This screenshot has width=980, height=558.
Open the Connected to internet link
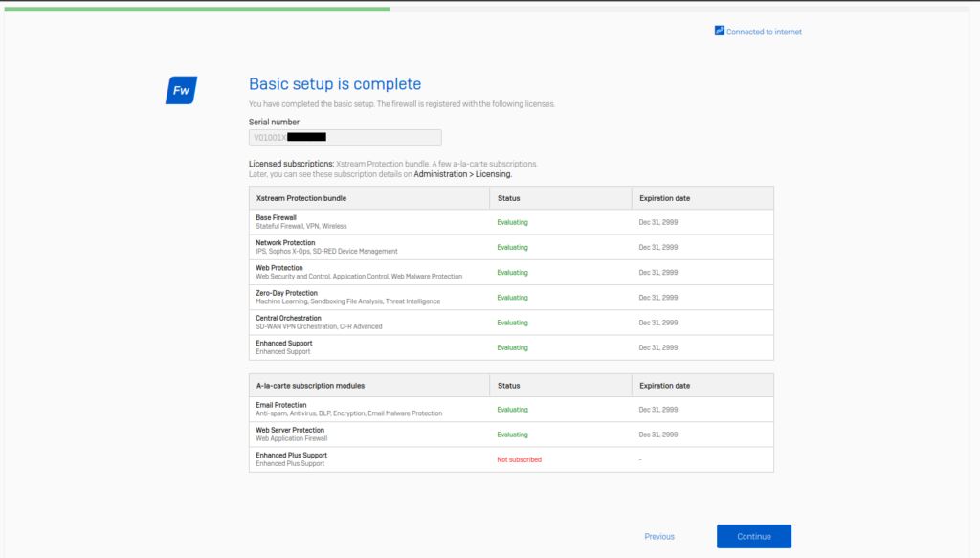coord(764,32)
